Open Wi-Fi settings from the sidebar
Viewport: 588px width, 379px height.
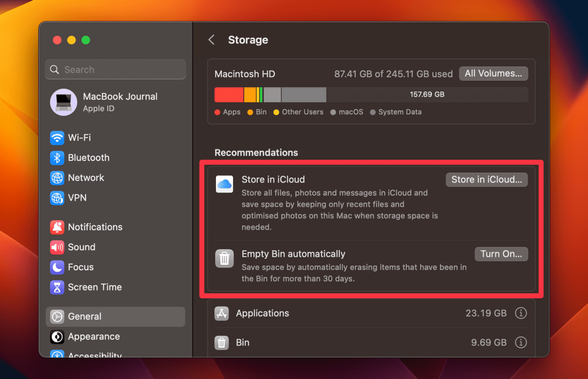pyautogui.click(x=79, y=138)
